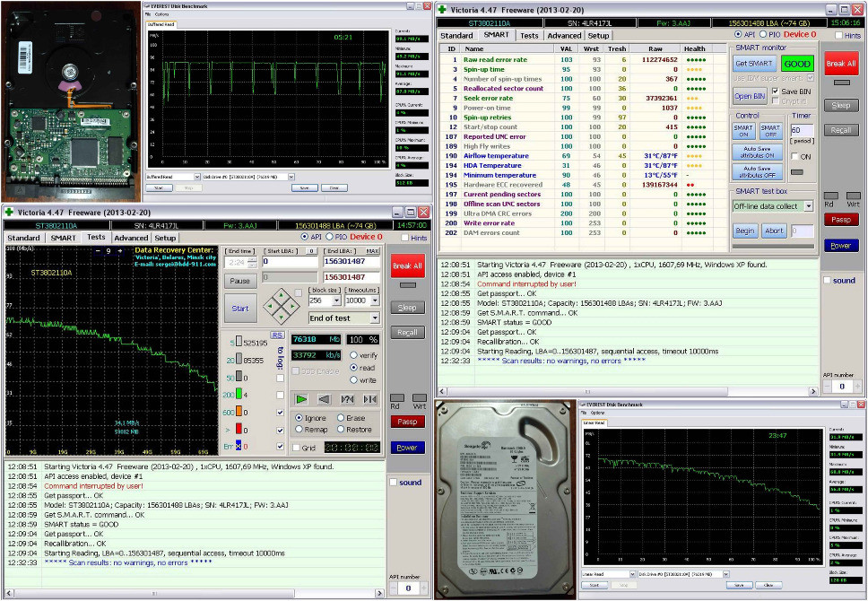Viewport: 868px width, 601px height.
Task: Click the red Break All button in SMART window
Action: click(841, 64)
